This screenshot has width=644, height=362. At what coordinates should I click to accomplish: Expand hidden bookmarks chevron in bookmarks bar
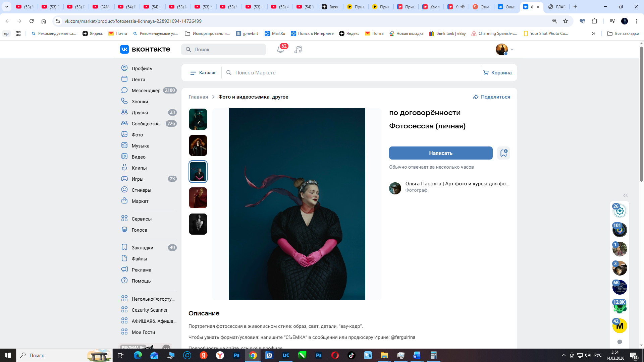click(x=593, y=34)
